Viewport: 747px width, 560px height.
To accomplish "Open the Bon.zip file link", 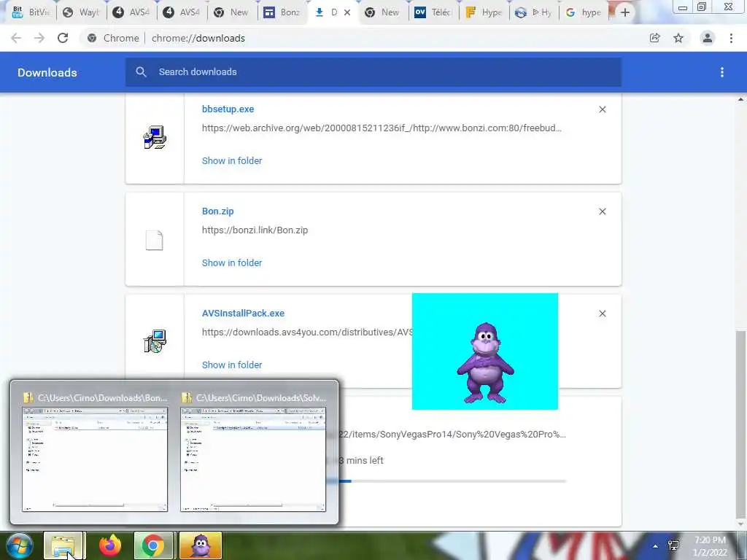I will [217, 211].
